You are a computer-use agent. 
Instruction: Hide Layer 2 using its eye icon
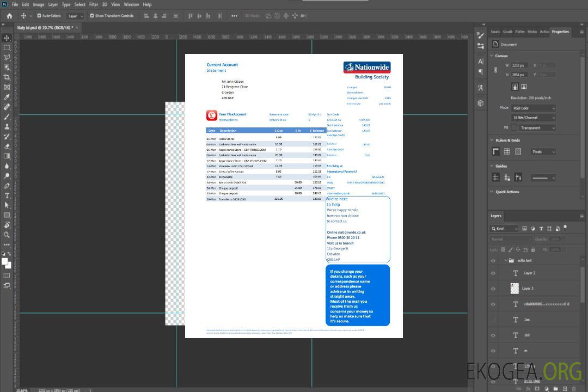[493, 273]
